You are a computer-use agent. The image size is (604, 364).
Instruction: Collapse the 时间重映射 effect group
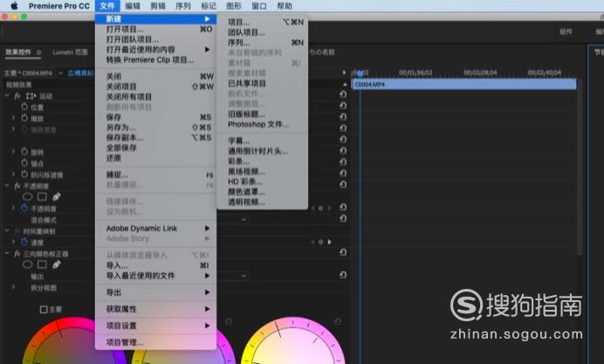[7, 230]
